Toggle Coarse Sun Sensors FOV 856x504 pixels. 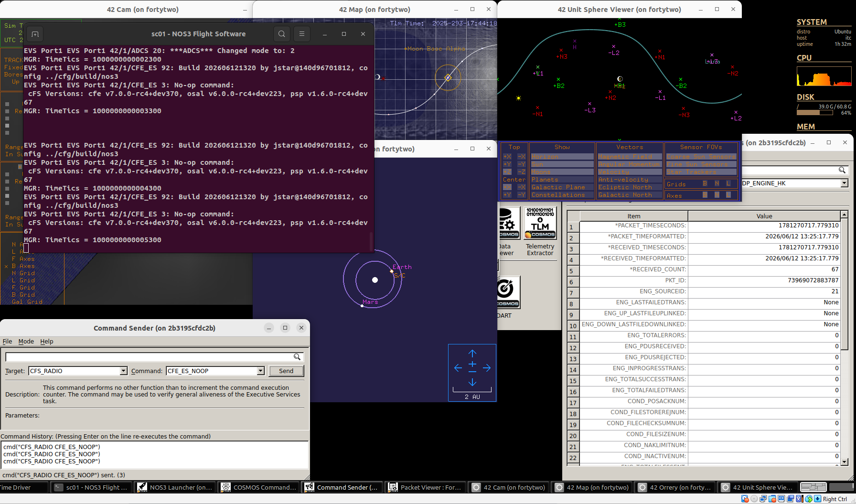click(701, 157)
